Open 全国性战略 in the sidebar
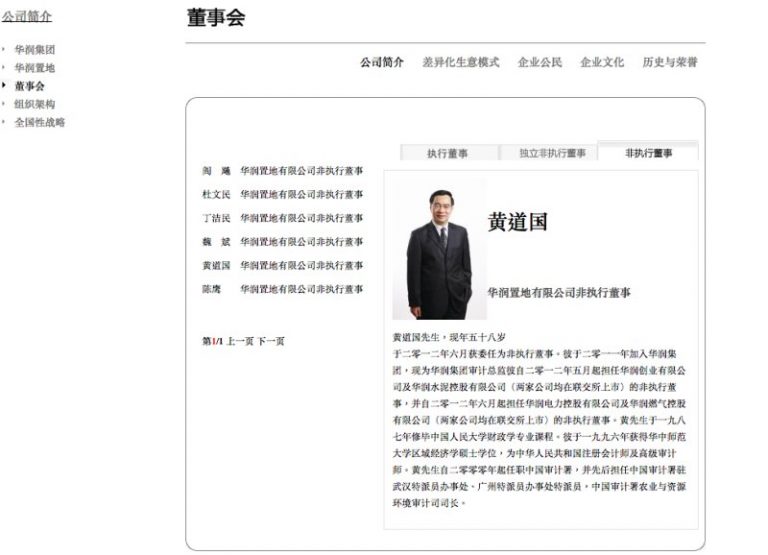This screenshot has height=555, width=768. coord(40,122)
